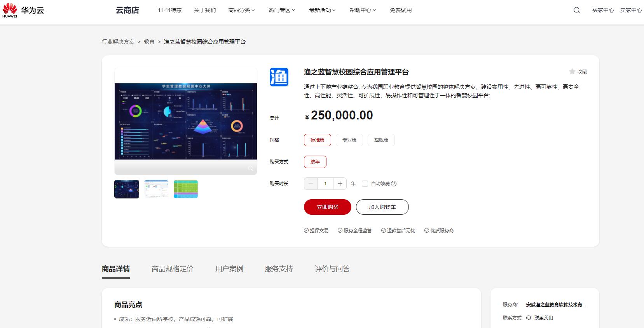Enable the 自动续费 checkbox
The width and height of the screenshot is (644, 328).
click(x=365, y=184)
